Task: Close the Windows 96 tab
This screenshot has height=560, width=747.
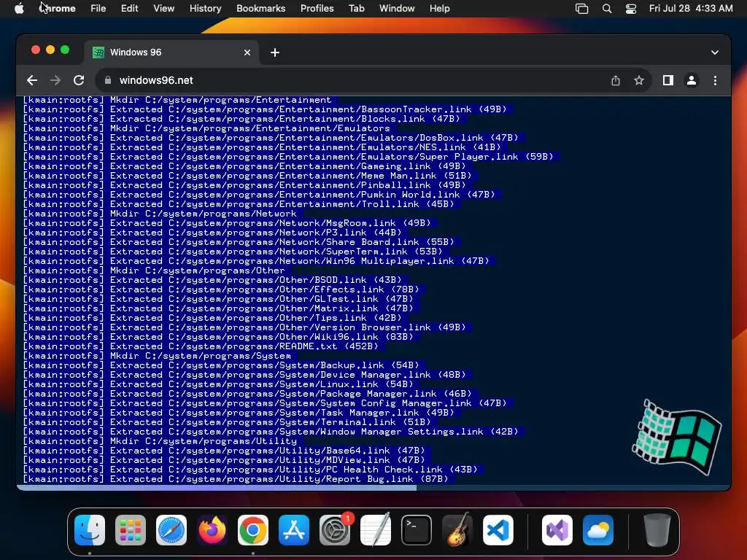Action: point(247,52)
